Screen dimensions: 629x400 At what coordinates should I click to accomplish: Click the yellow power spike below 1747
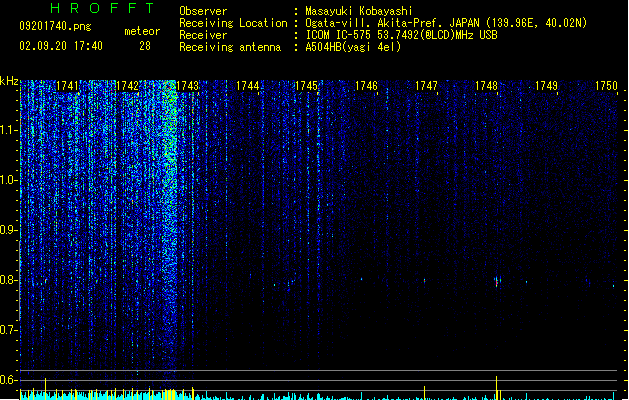click(424, 393)
